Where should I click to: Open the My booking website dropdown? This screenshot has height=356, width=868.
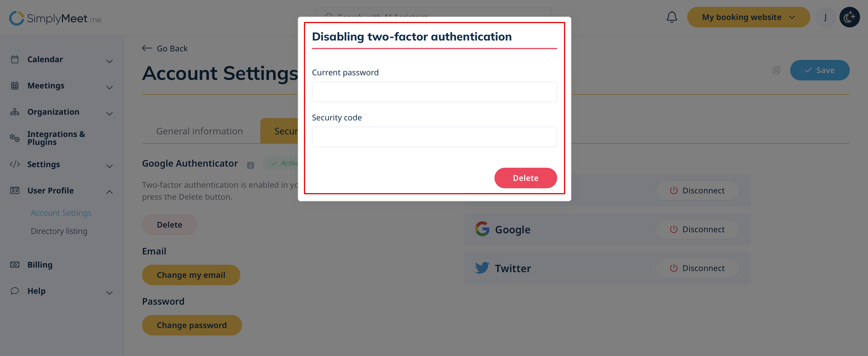[x=748, y=17]
